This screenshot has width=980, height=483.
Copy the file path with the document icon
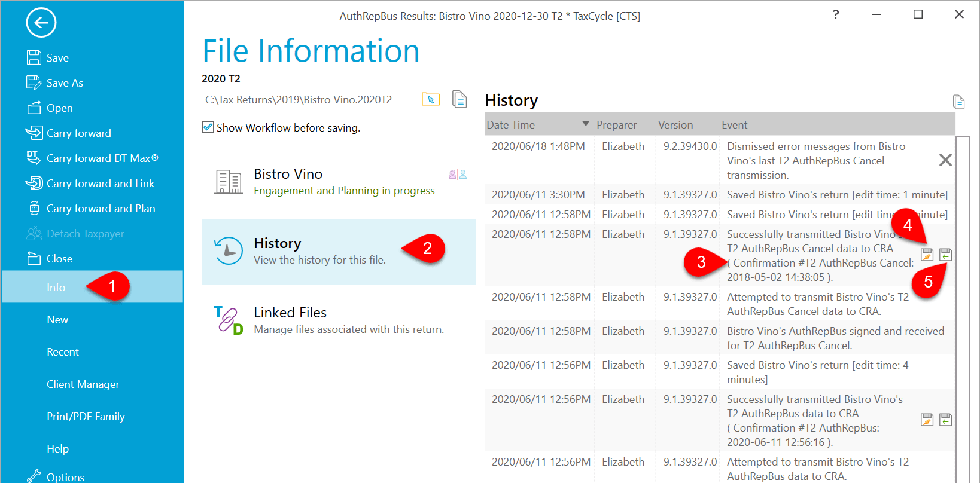pos(459,99)
